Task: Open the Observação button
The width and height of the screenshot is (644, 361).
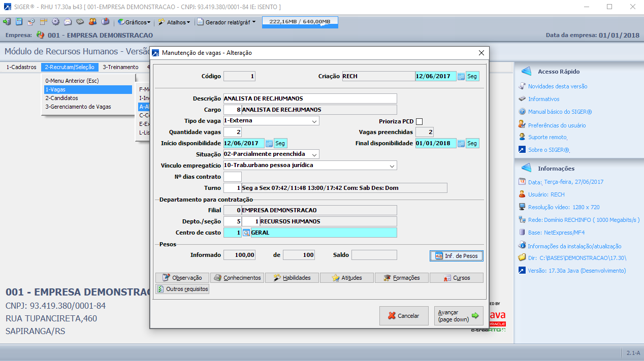Action: (x=182, y=278)
